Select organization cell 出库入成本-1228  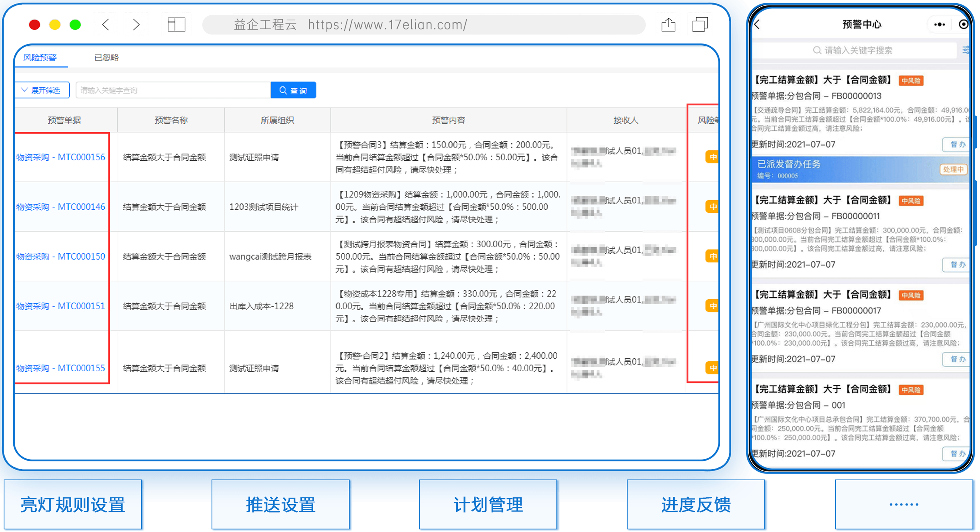click(x=262, y=306)
